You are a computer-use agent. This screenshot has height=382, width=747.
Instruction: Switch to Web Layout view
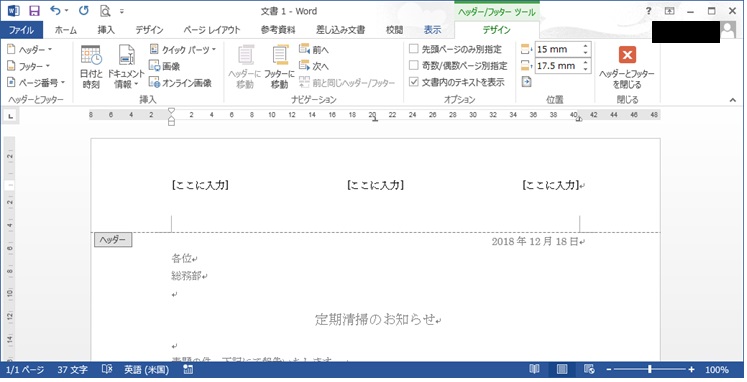[x=589, y=370]
